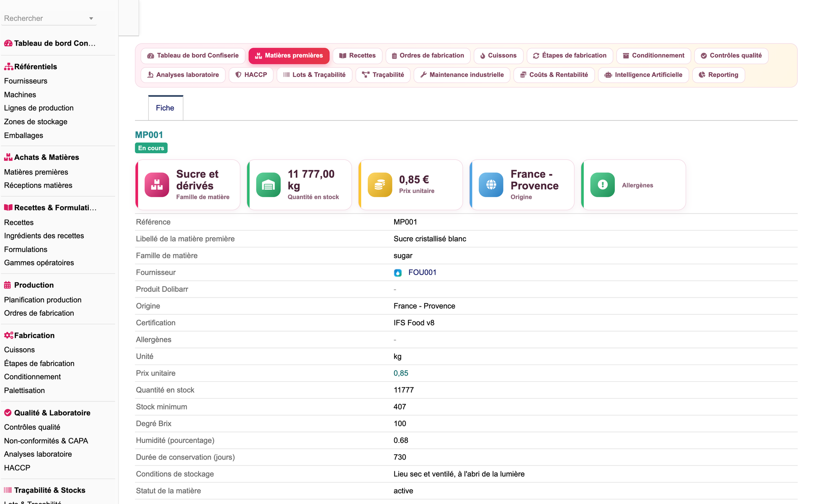Click the supplier icon beside FOU001
Viewport: 815px width, 504px height.
(x=398, y=273)
